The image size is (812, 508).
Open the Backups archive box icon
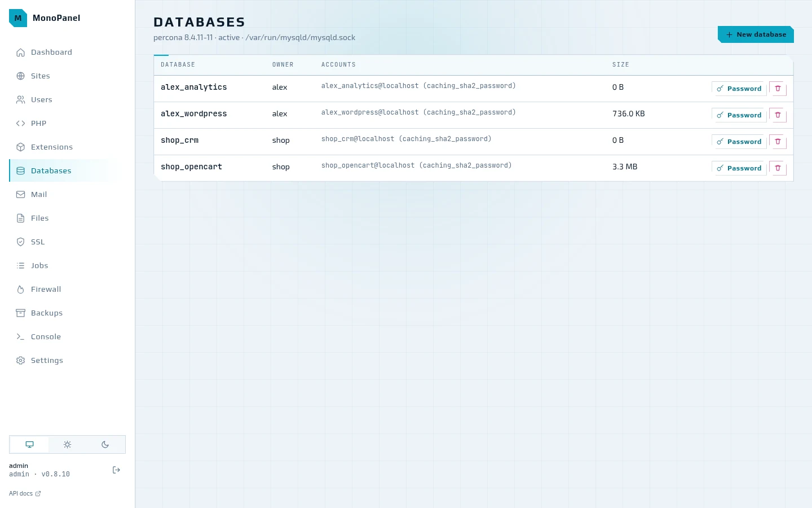[x=21, y=313]
